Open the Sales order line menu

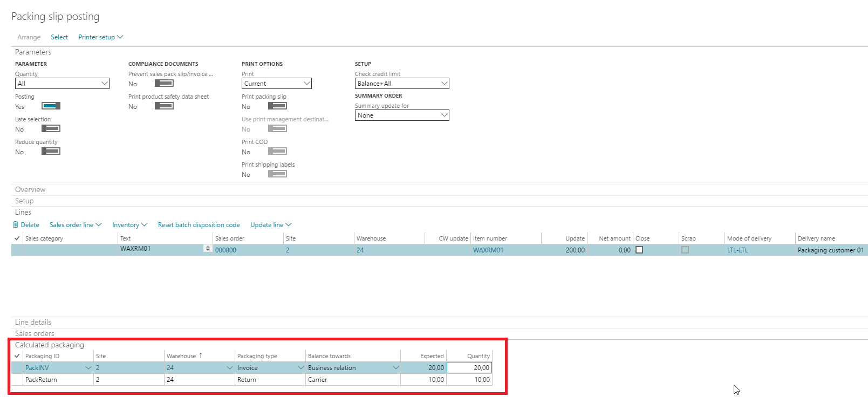[76, 225]
